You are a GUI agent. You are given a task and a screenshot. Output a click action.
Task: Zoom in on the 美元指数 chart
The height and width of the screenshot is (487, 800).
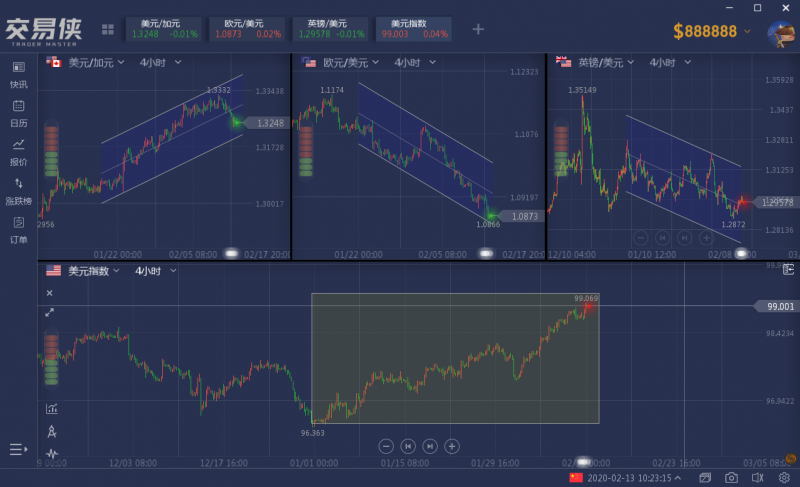[x=452, y=445]
